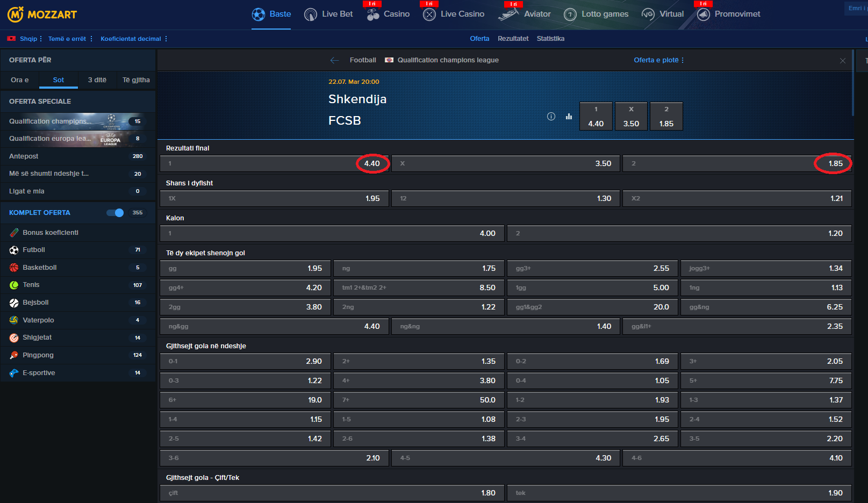Select gg odds 1.95
868x503 pixels.
click(x=245, y=268)
